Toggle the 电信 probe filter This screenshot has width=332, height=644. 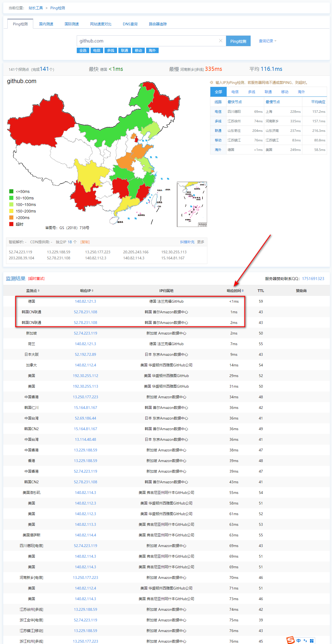tap(97, 50)
